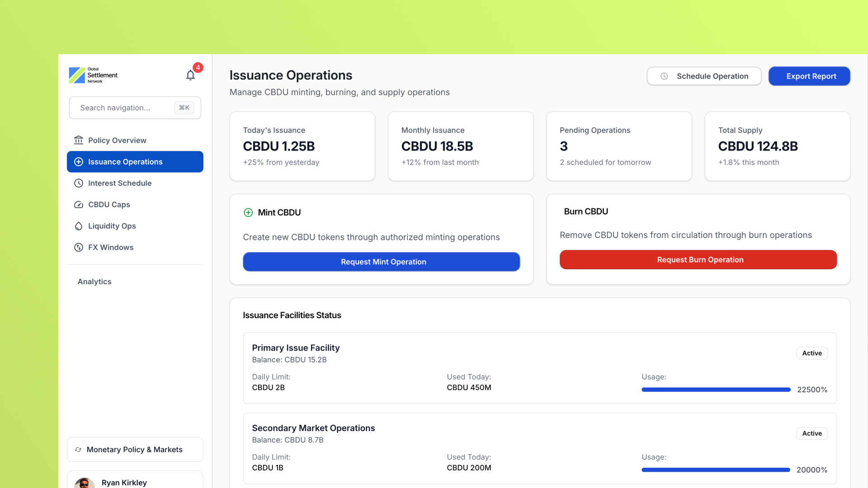Expand the Analytics sidebar section

94,282
